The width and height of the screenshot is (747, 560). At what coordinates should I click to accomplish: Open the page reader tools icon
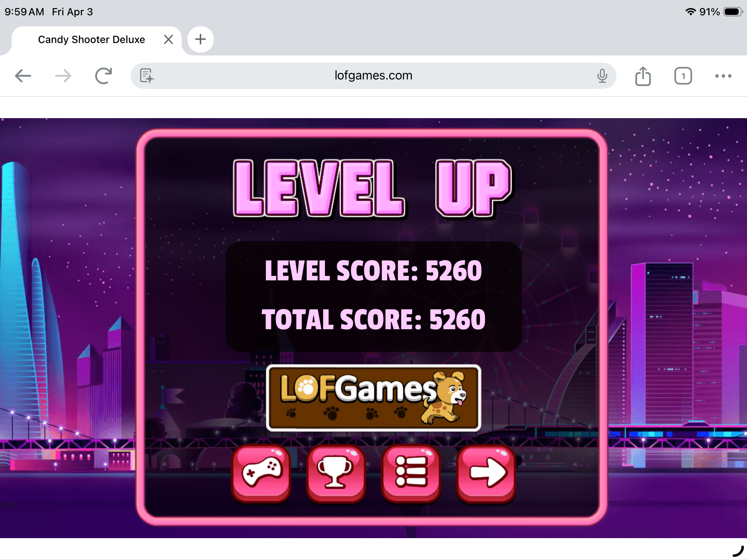pos(147,76)
